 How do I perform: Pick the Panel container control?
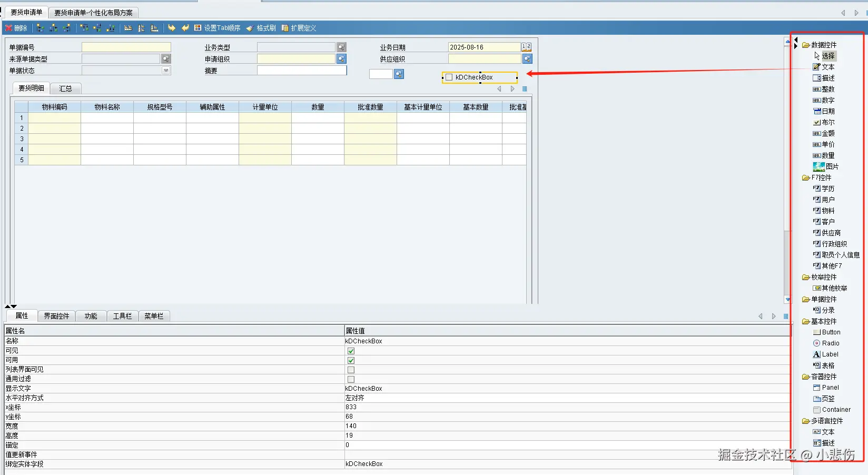pos(826,388)
